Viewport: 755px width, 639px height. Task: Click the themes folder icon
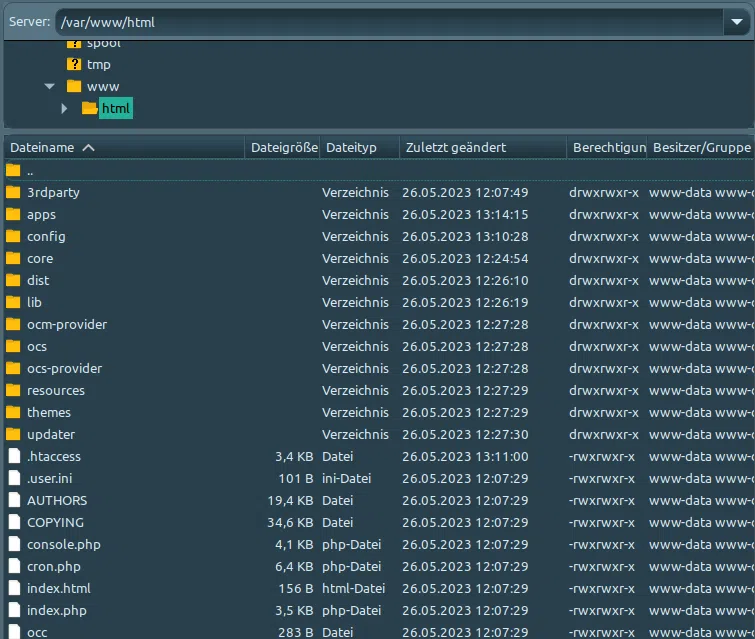click(x=13, y=412)
